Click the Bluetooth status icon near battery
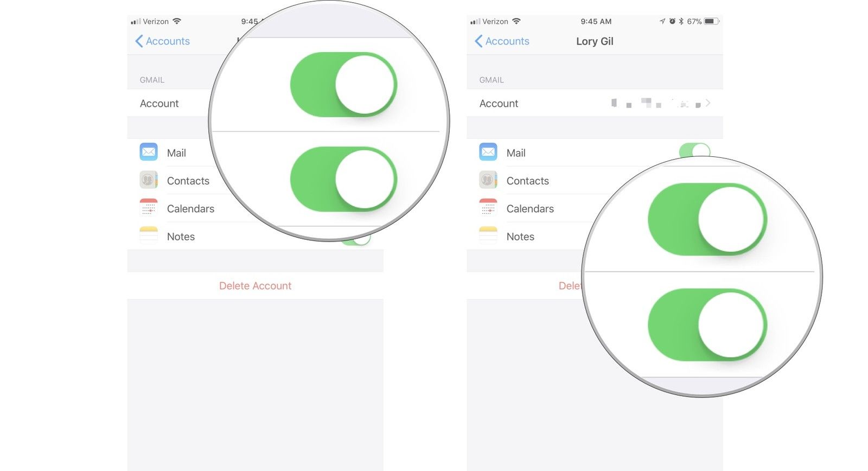Screen dimensions: 868x471 (681, 21)
